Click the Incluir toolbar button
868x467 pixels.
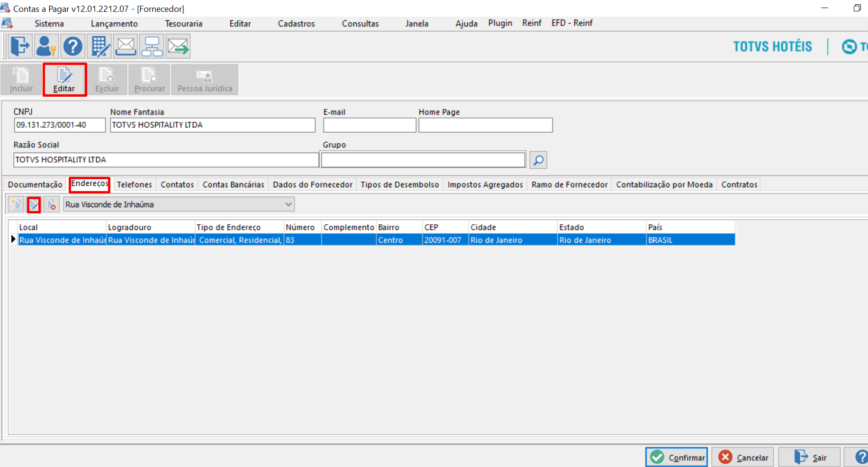21,80
